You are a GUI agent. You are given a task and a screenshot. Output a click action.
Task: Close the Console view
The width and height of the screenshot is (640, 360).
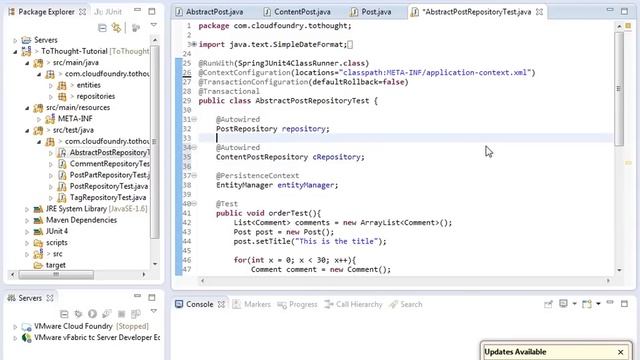tap(221, 304)
